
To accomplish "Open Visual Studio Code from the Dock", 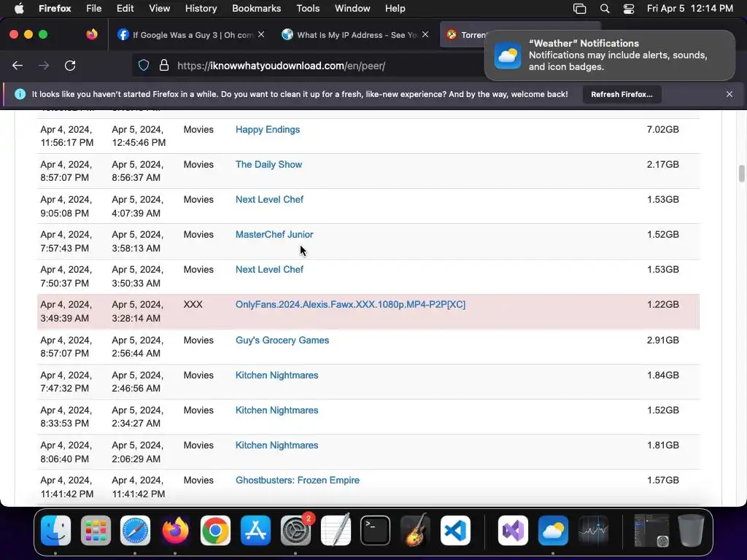I will point(455,530).
